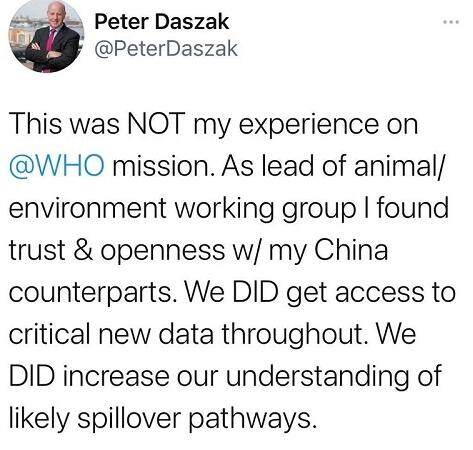Open the @WHO mention link
Screen dimensions: 473x450
(x=57, y=166)
